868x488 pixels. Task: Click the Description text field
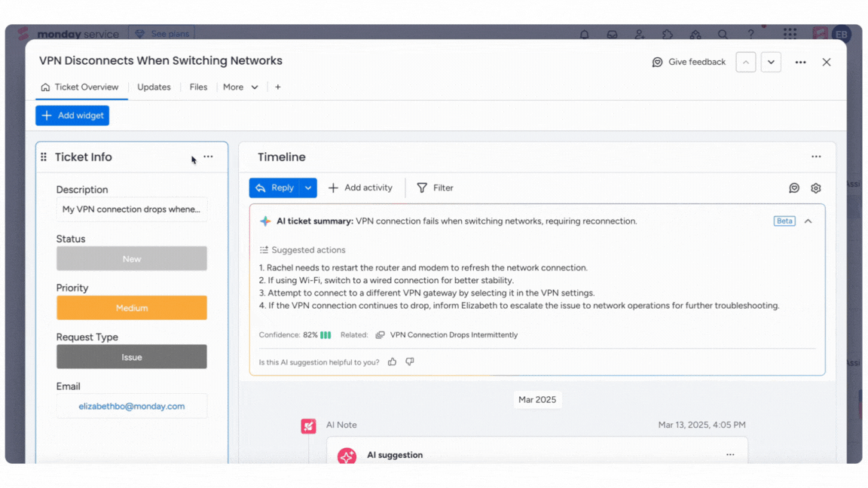click(x=132, y=209)
